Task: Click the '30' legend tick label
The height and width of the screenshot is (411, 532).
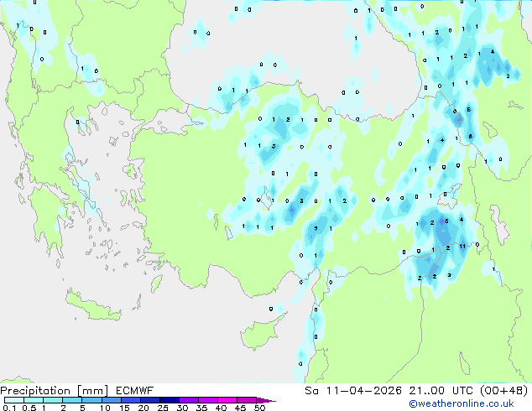Action: point(182,408)
